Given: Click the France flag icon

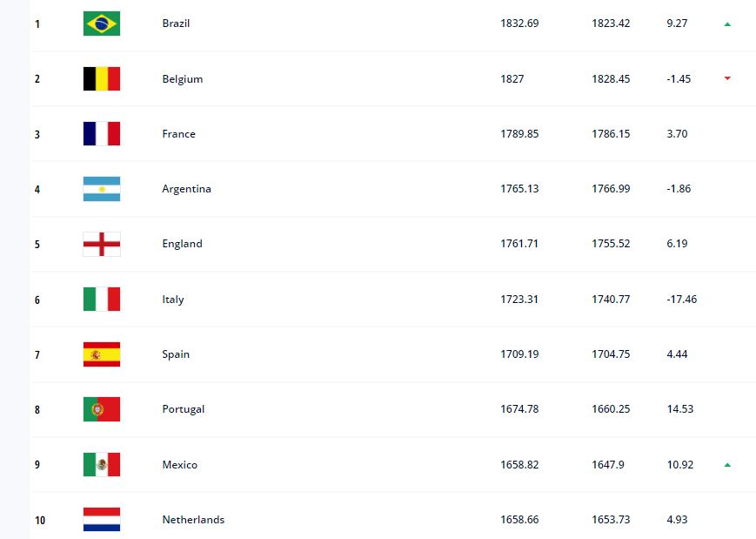Looking at the screenshot, I should (x=102, y=134).
